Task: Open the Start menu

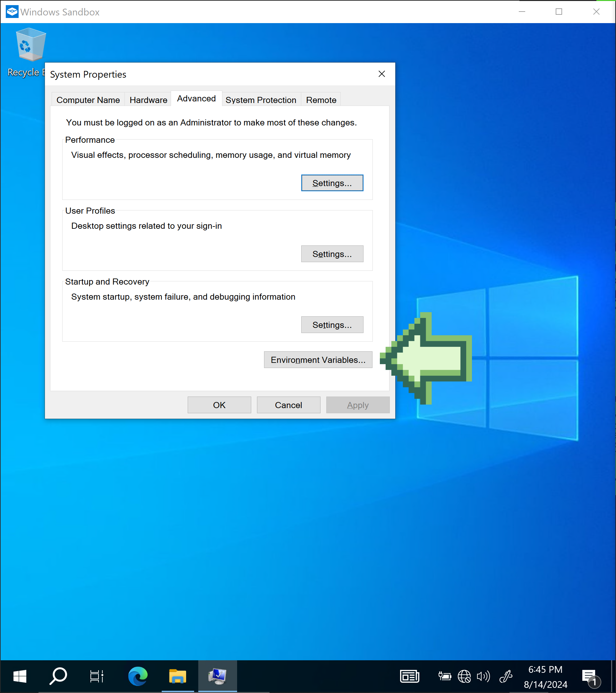Action: click(20, 676)
